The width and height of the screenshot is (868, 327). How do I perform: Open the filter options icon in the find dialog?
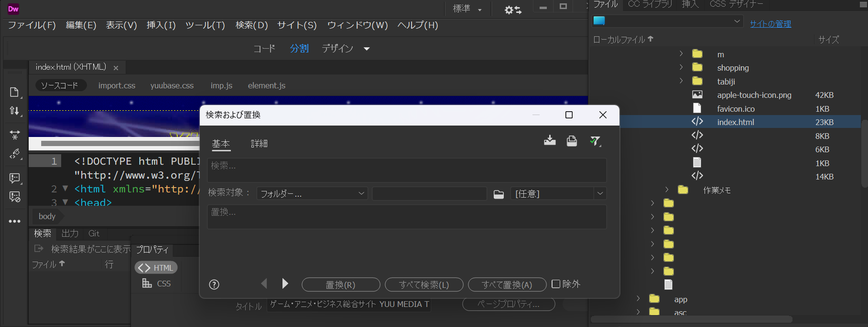(x=595, y=141)
